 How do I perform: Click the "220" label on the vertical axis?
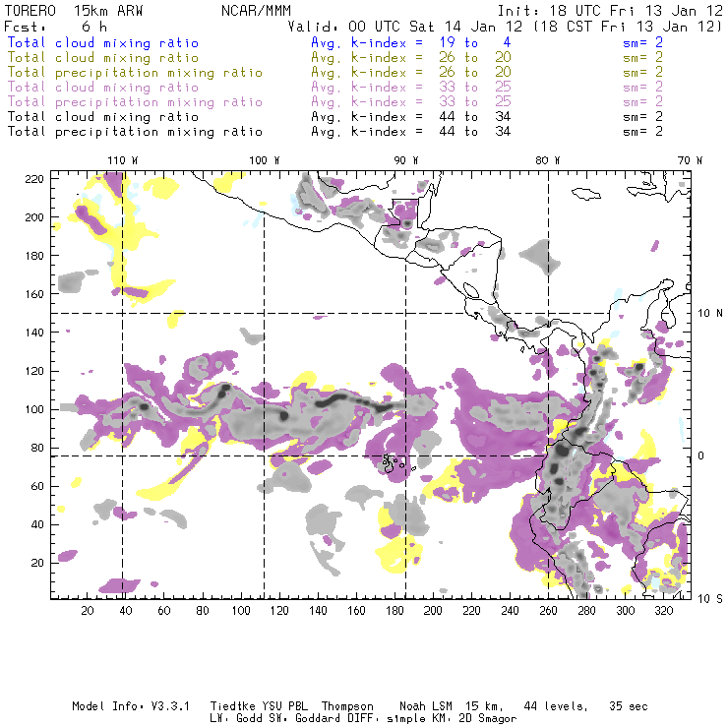point(34,179)
